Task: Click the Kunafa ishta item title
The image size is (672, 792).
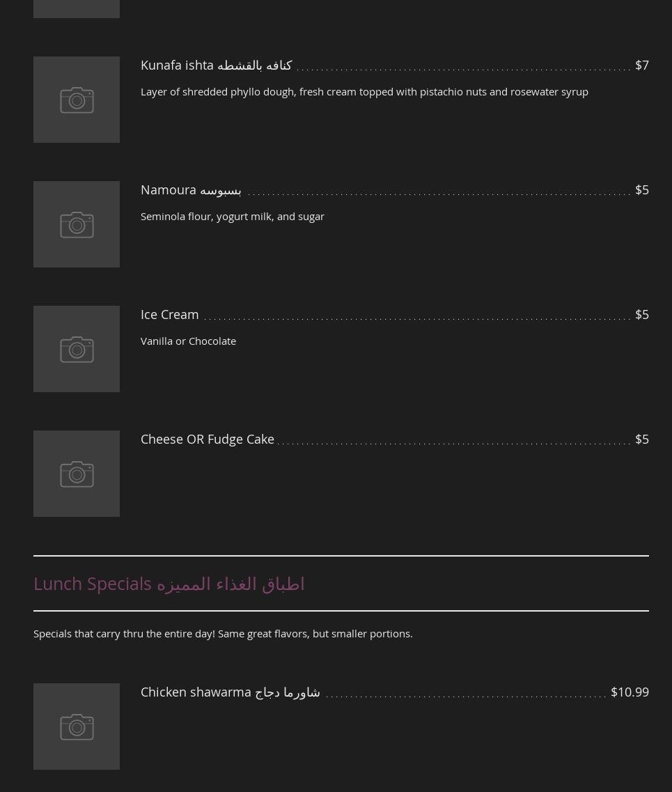Action: pyautogui.click(x=216, y=65)
